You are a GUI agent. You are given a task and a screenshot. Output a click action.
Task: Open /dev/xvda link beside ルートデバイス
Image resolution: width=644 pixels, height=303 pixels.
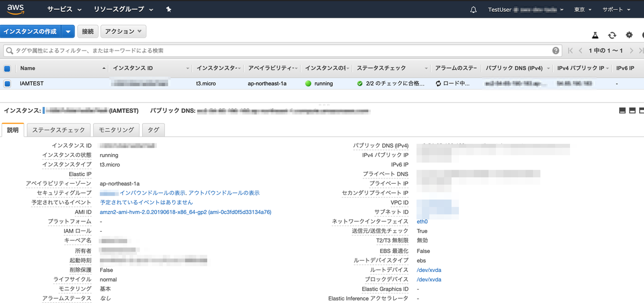point(429,270)
